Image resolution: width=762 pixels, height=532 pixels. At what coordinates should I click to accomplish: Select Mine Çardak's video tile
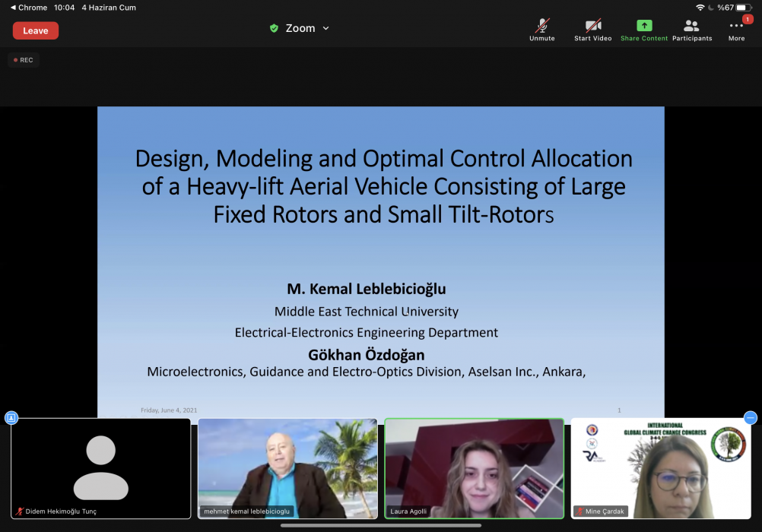point(660,464)
